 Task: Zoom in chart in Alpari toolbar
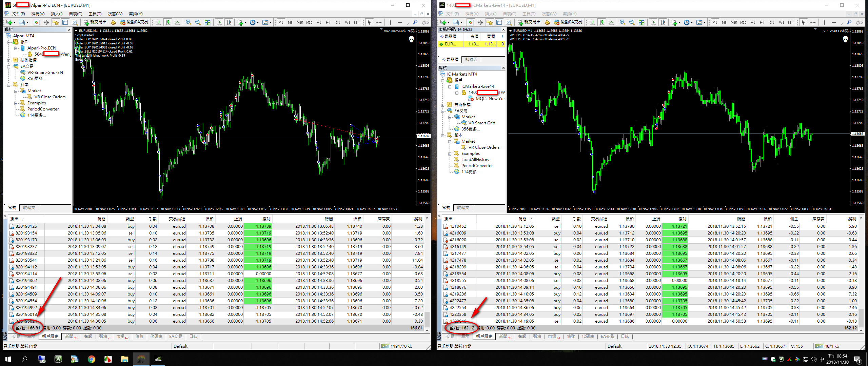pos(189,22)
